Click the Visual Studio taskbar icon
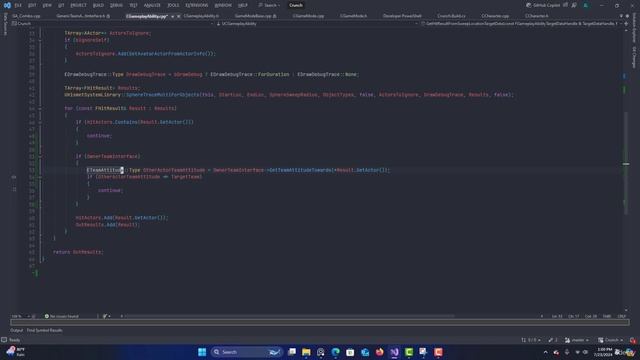 (x=394, y=352)
